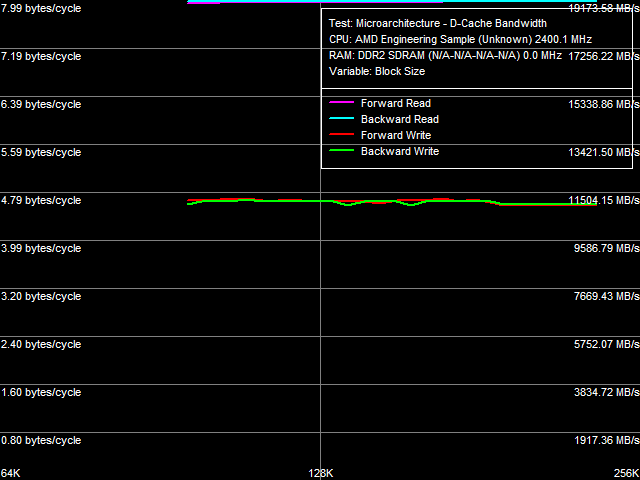Select the Forward Read legend label
640x480 pixels.
click(396, 103)
